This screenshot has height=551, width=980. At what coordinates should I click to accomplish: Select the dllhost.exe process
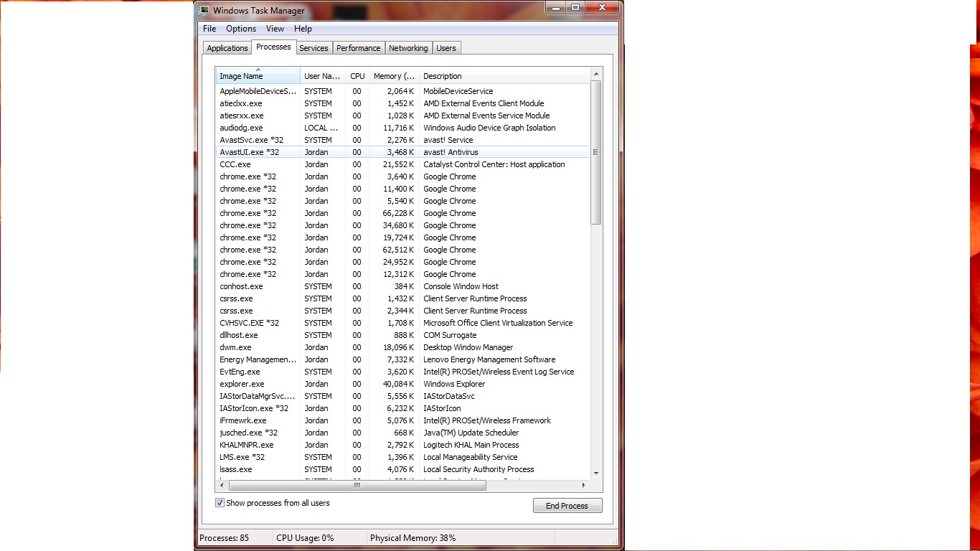(403, 335)
